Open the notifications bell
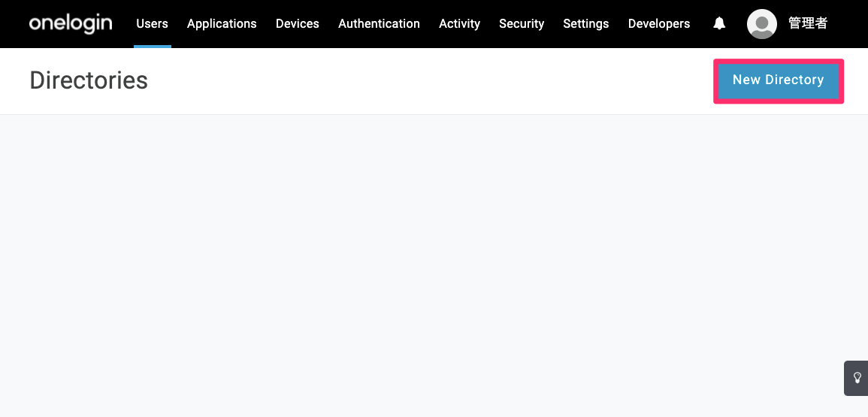 tap(719, 23)
